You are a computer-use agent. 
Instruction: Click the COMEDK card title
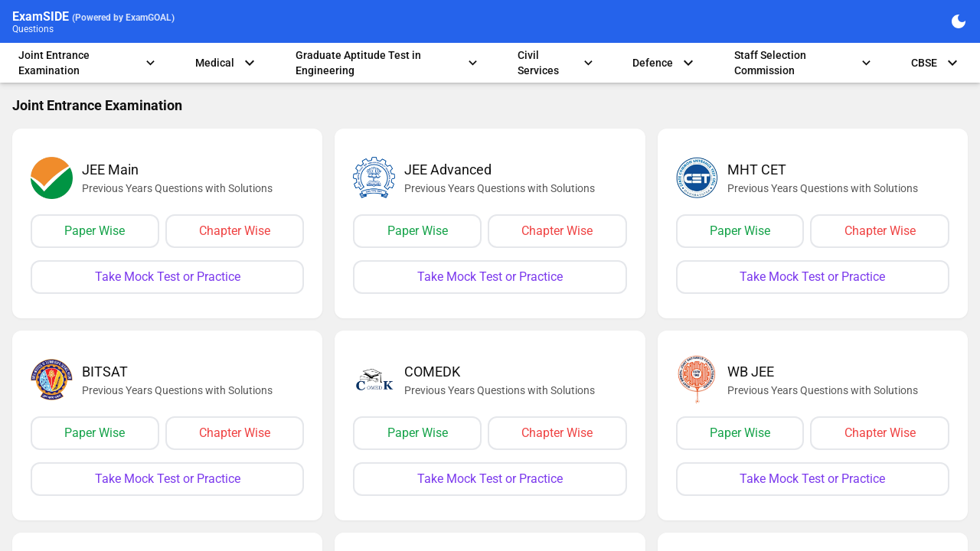click(x=433, y=372)
